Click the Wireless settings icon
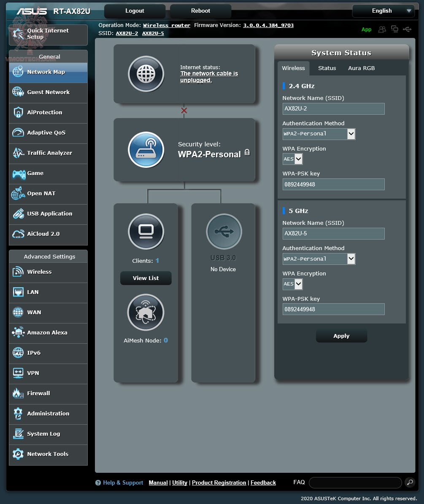 18,272
